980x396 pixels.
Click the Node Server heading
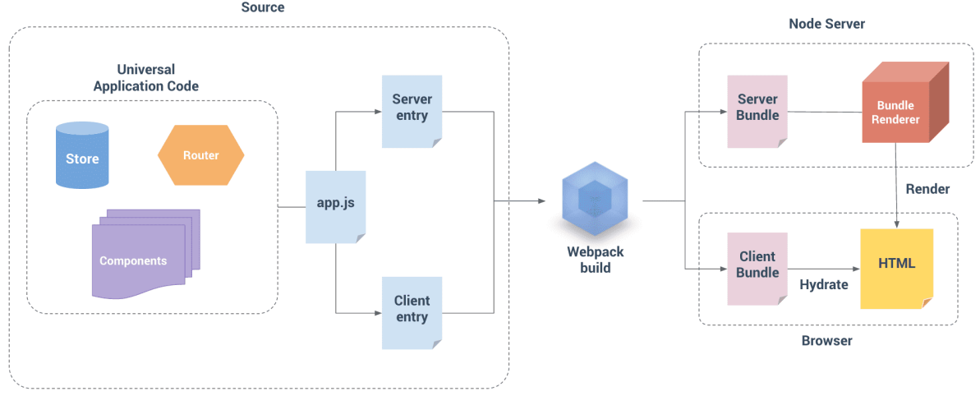pos(827,25)
